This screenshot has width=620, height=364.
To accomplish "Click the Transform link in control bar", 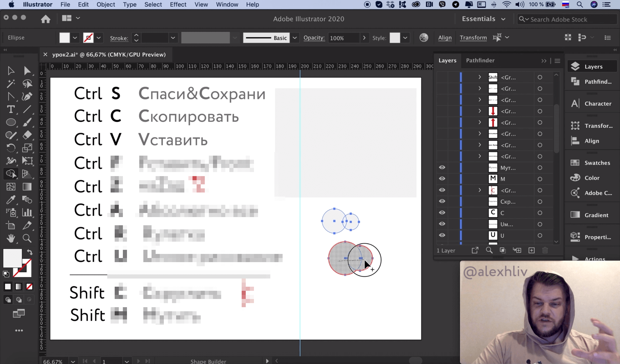I will (473, 38).
